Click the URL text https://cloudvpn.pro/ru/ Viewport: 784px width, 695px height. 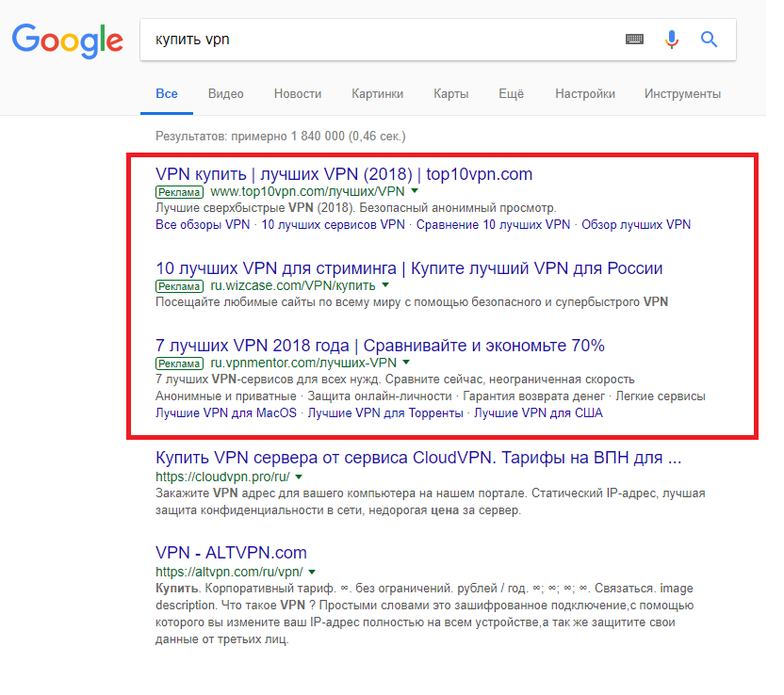click(x=222, y=477)
